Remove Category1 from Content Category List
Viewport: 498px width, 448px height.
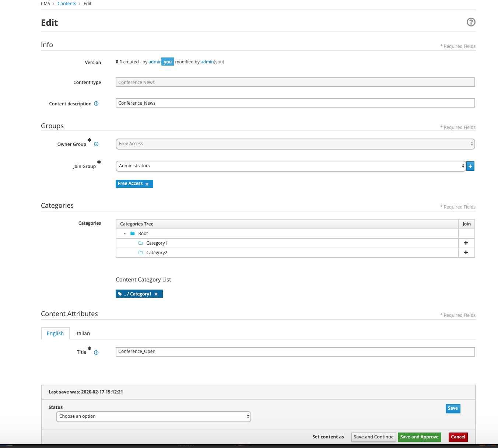tap(156, 294)
